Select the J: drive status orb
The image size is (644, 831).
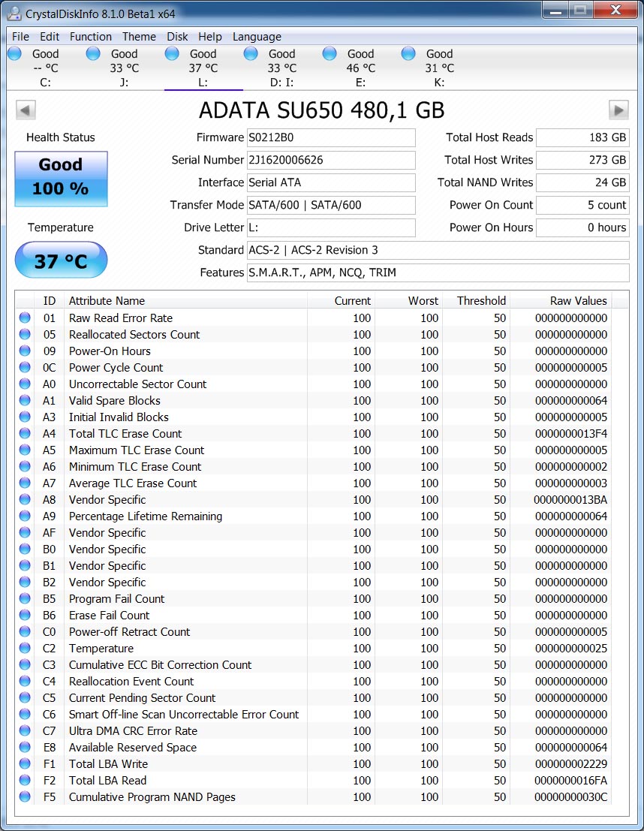93,53
